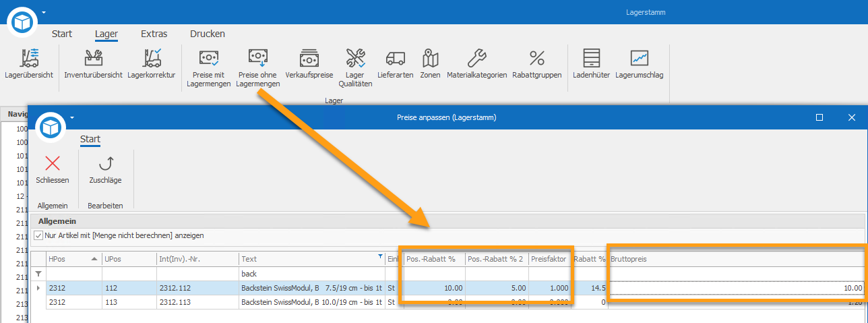Click UPos cell 113
The image size is (868, 323).
pyautogui.click(x=129, y=302)
